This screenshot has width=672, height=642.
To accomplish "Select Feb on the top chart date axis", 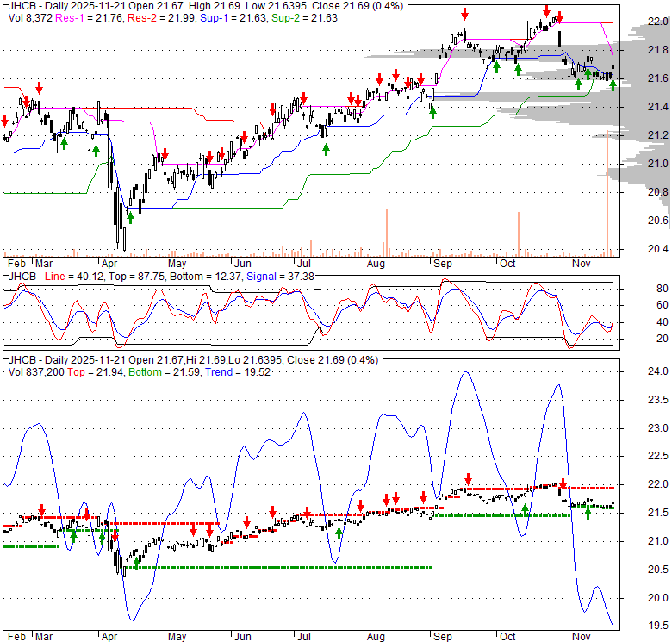I will [17, 263].
